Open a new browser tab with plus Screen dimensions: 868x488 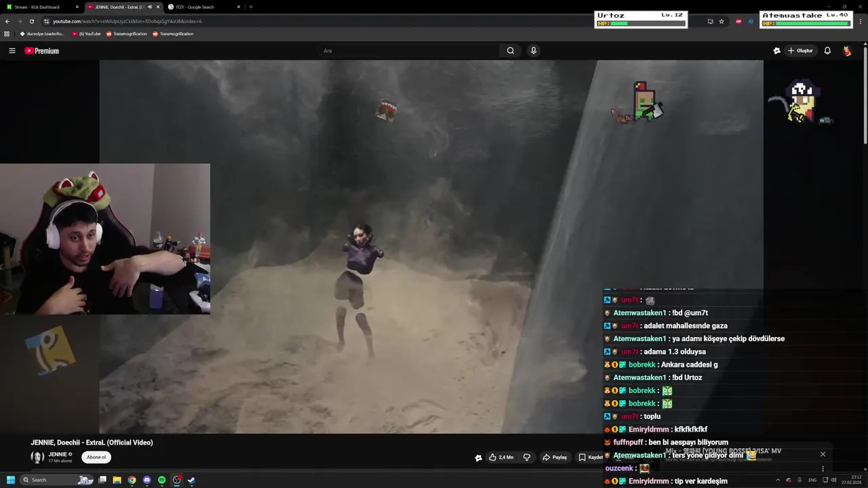[251, 7]
